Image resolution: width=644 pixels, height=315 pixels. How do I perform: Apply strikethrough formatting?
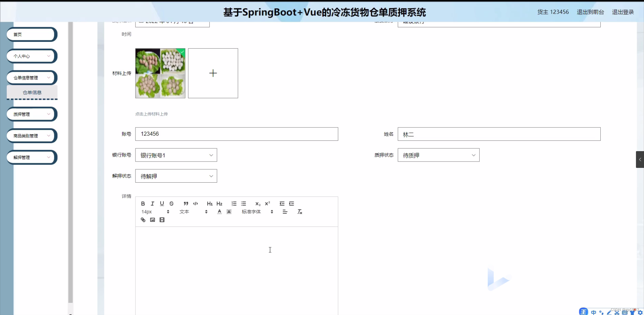[x=171, y=203]
